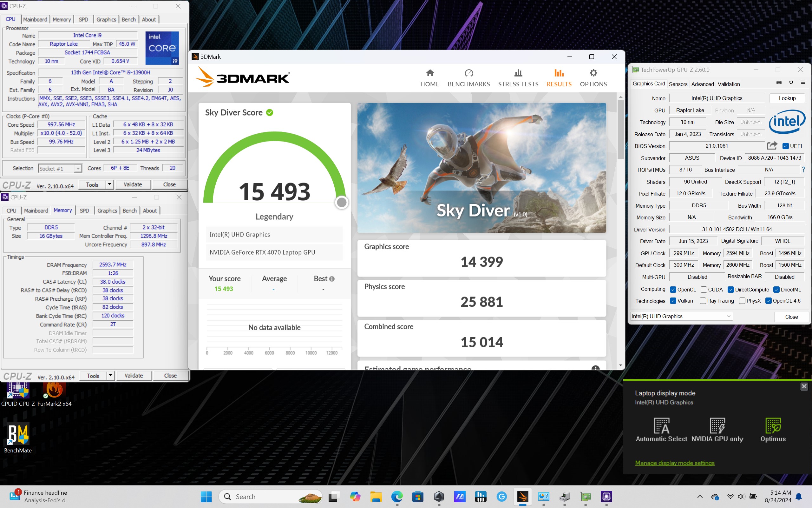Viewport: 812px width, 508px height.
Task: Close the Laptop display mode popup
Action: (x=804, y=386)
